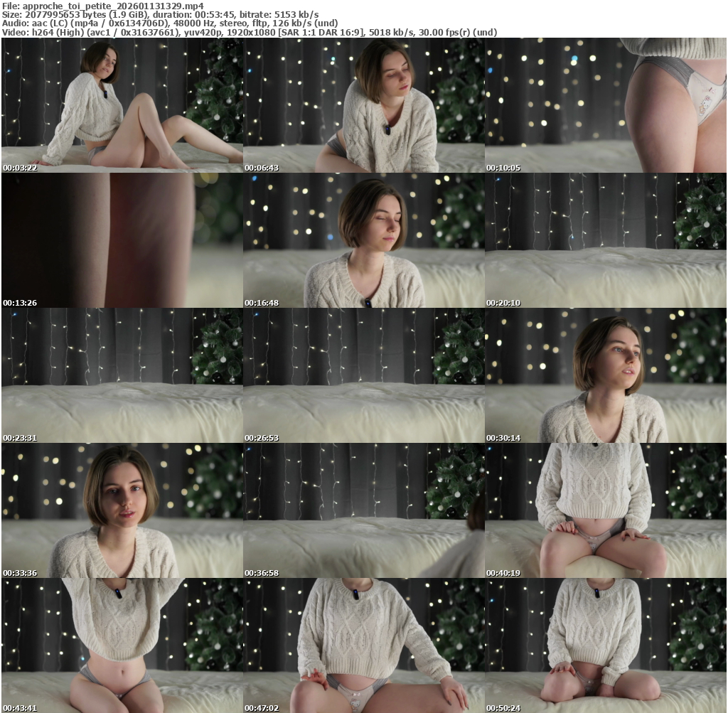
Task: Select the last thumbnail at 00:50:24
Action: 606,645
